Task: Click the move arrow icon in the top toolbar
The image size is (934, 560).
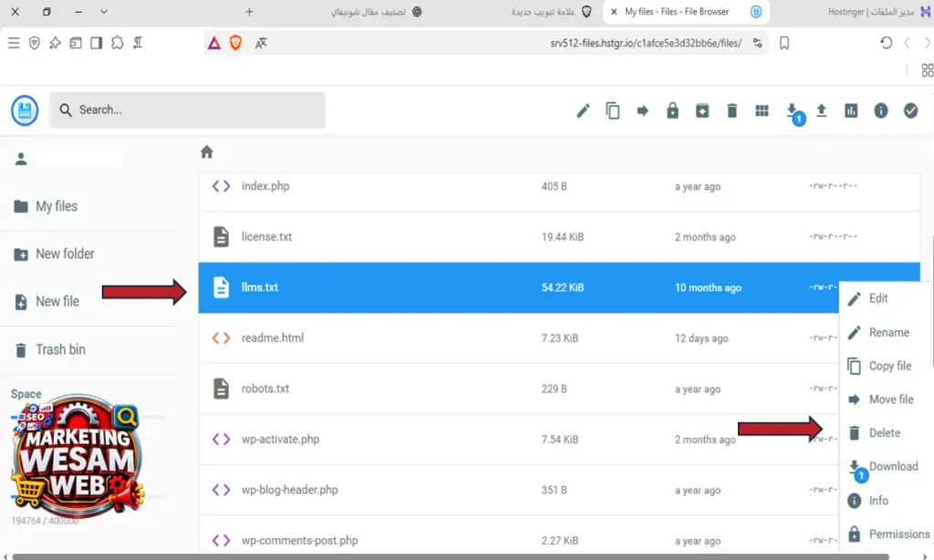Action: coord(642,110)
